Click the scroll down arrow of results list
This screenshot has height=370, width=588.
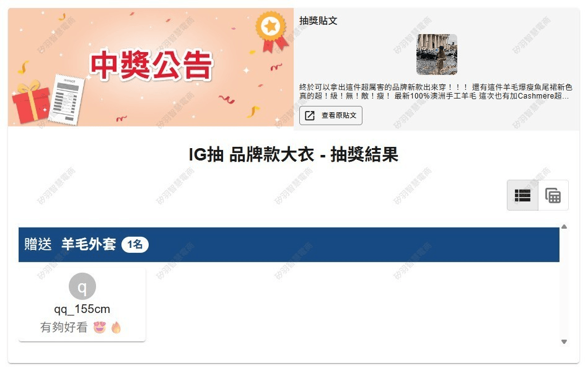click(564, 342)
